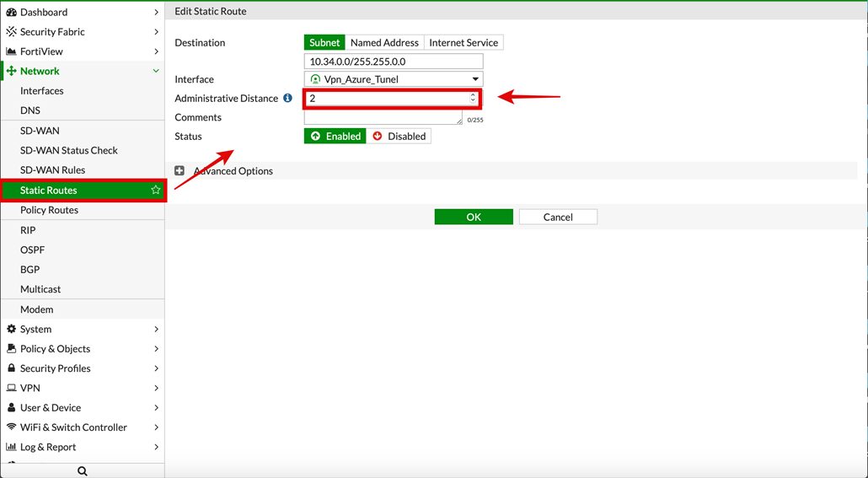Click the Security Fabric icon
The height and width of the screenshot is (478, 868).
tap(11, 31)
